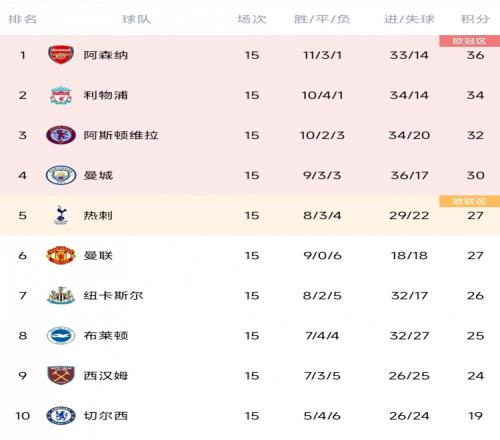Open the Manchester City crest
500x440 pixels.
(x=61, y=175)
